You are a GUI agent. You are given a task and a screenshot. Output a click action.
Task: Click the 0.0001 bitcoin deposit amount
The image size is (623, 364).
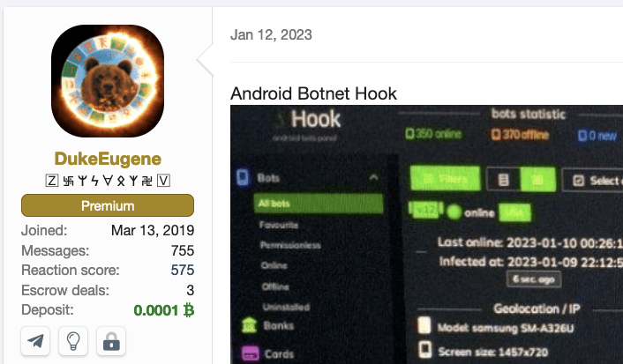click(164, 310)
